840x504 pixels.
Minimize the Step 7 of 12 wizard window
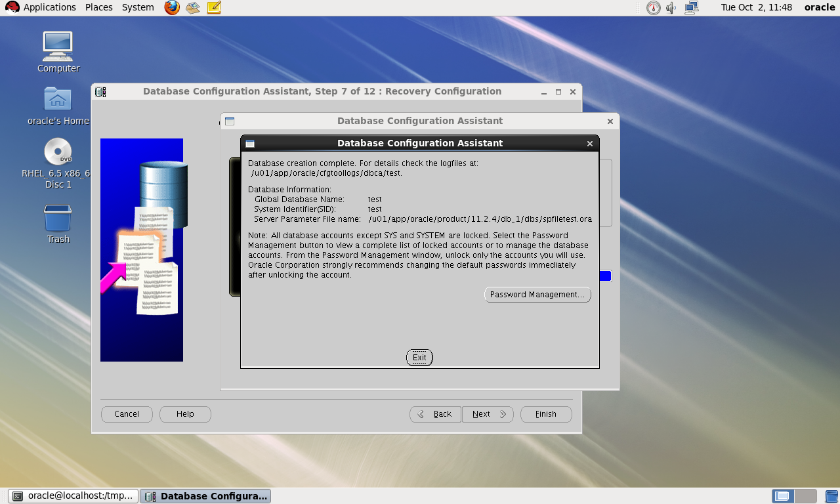(x=545, y=92)
